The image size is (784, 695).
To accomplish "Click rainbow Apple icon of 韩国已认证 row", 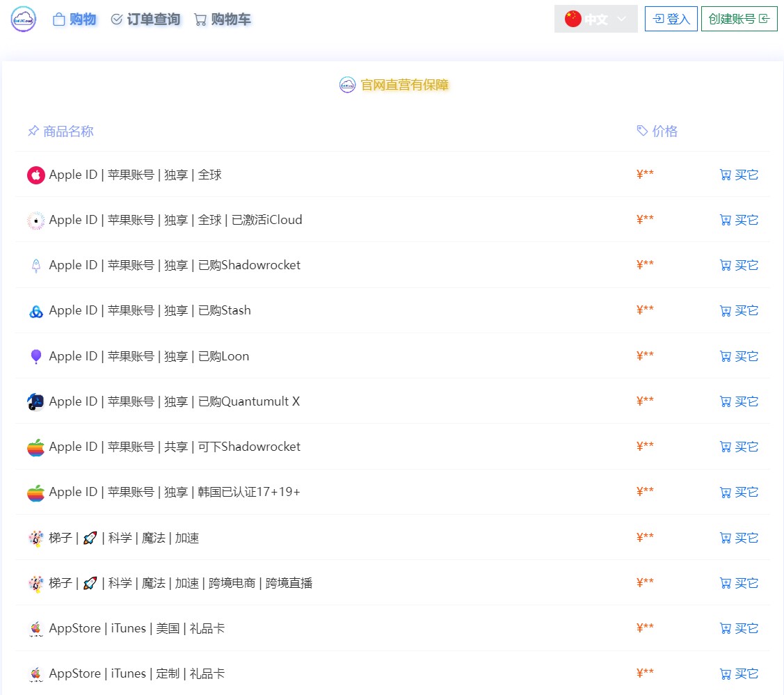I will [x=36, y=493].
